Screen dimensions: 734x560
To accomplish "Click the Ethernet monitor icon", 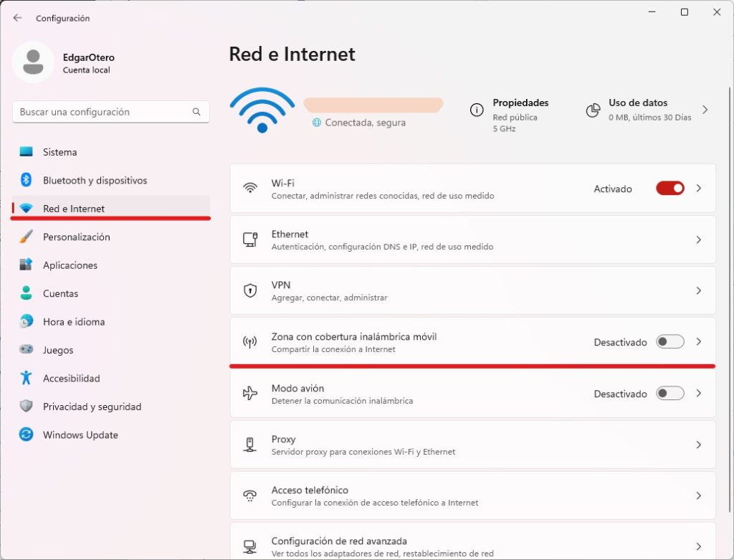I will (x=250, y=239).
